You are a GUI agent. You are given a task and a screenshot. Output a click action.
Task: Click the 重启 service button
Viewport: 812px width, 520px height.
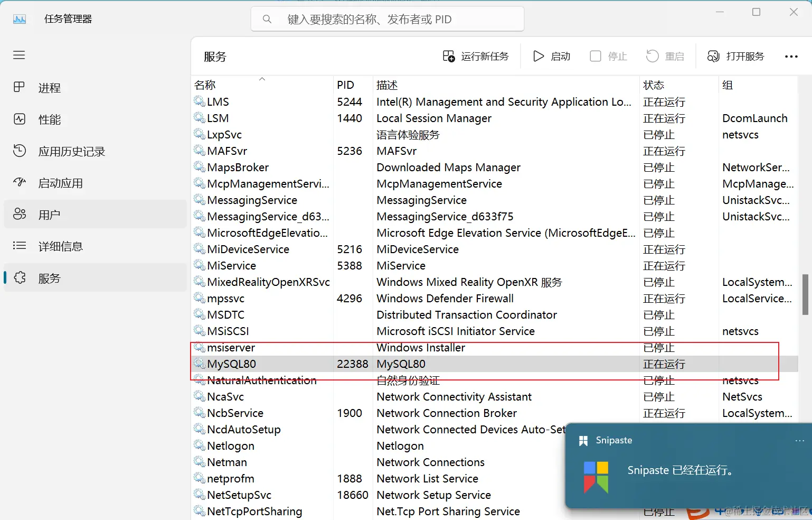665,56
